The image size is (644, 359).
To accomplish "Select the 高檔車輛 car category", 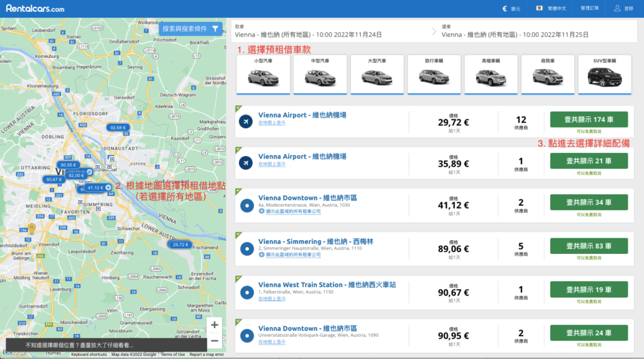I will click(x=491, y=74).
